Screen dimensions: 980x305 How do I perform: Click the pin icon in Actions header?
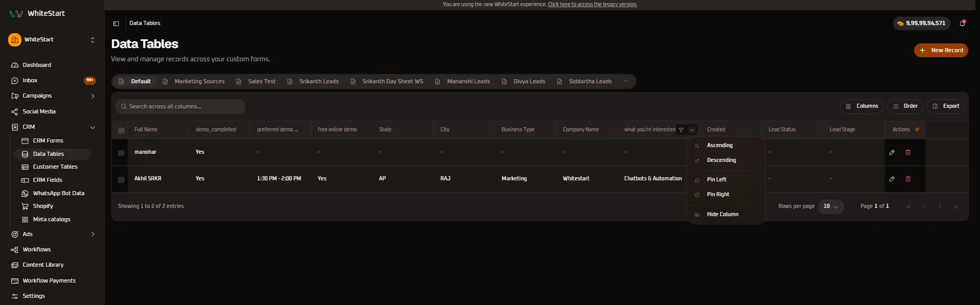(917, 129)
